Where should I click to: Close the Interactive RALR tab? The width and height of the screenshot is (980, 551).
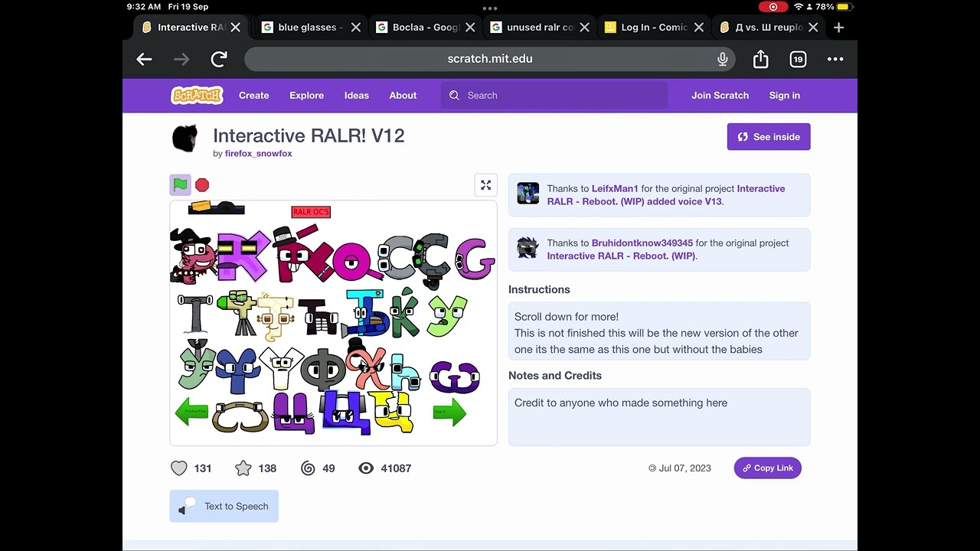pyautogui.click(x=236, y=28)
